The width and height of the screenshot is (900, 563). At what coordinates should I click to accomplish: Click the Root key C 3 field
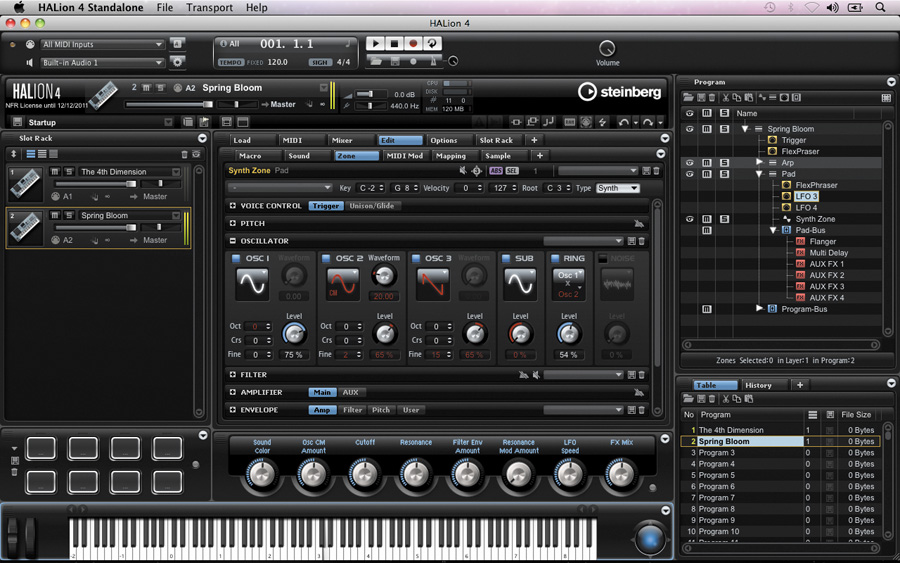click(558, 188)
